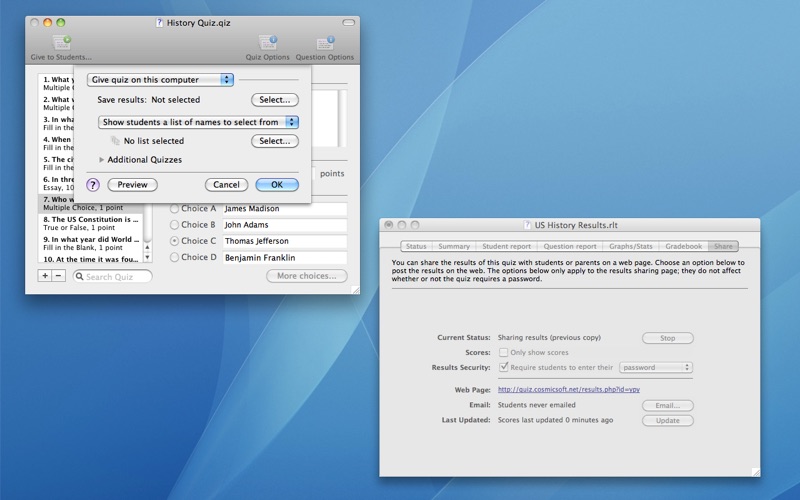Select the Choice A radio button
Screen dimensions: 800x500
pyautogui.click(x=175, y=209)
